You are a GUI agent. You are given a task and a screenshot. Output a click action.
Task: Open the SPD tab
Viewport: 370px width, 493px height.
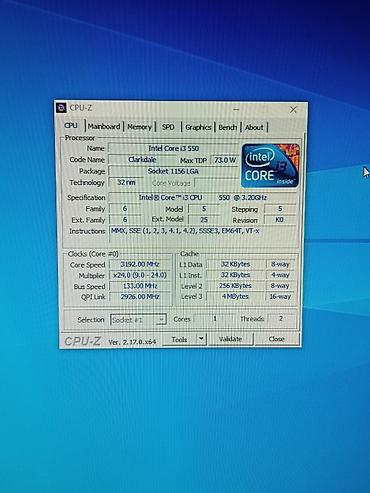[x=168, y=127]
